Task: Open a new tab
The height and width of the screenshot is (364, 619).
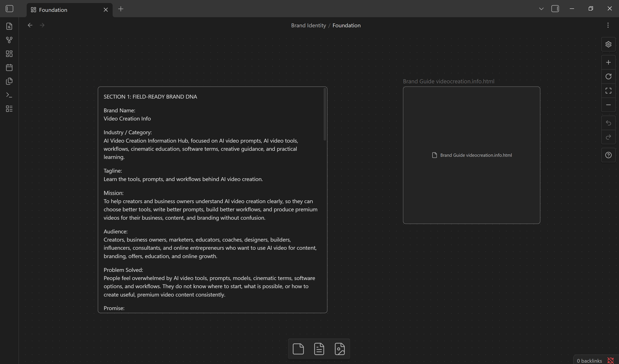Action: 121,9
